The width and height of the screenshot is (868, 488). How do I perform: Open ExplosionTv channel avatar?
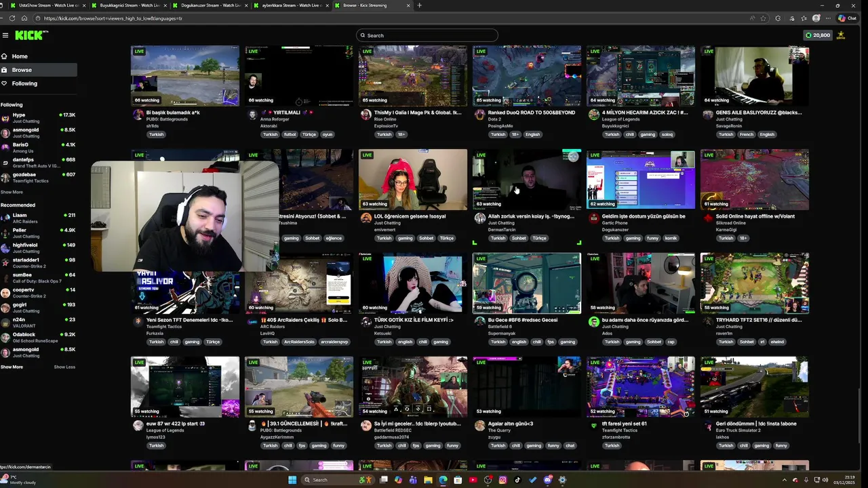366,115
